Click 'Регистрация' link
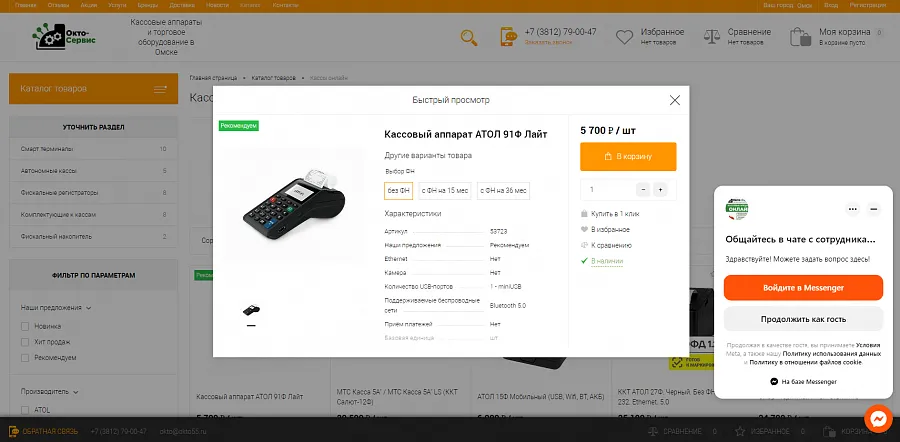Viewport: 900px width, 442px height. click(868, 5)
